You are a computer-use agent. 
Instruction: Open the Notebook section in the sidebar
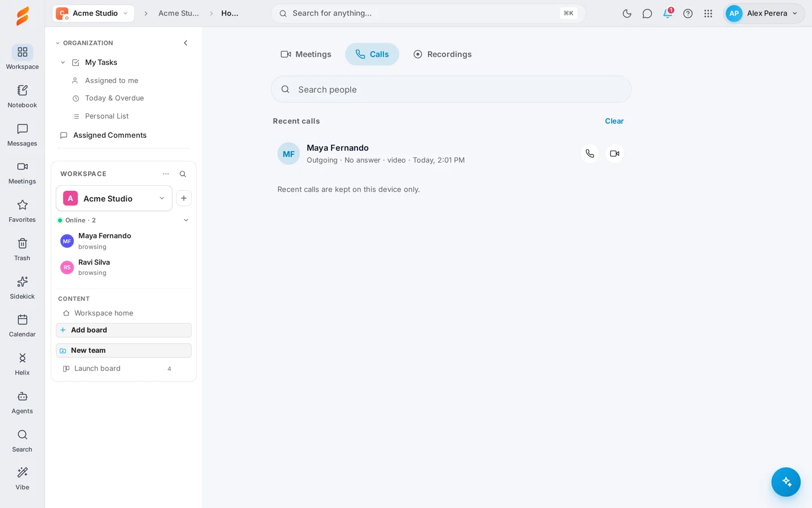(x=23, y=97)
